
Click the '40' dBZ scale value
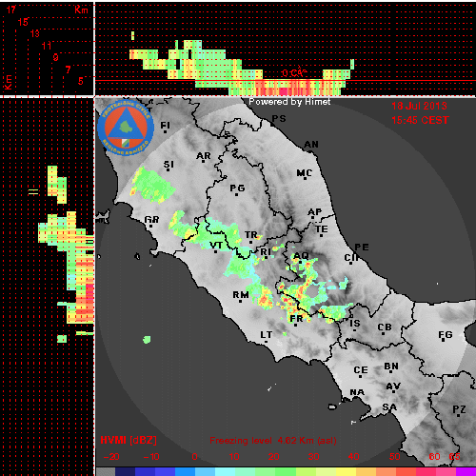point(353,457)
